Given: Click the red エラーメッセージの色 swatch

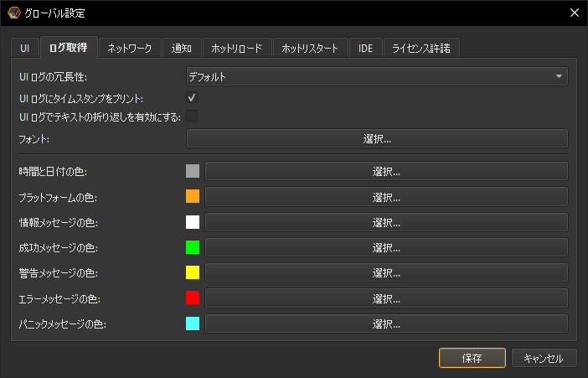Looking at the screenshot, I should (193, 298).
